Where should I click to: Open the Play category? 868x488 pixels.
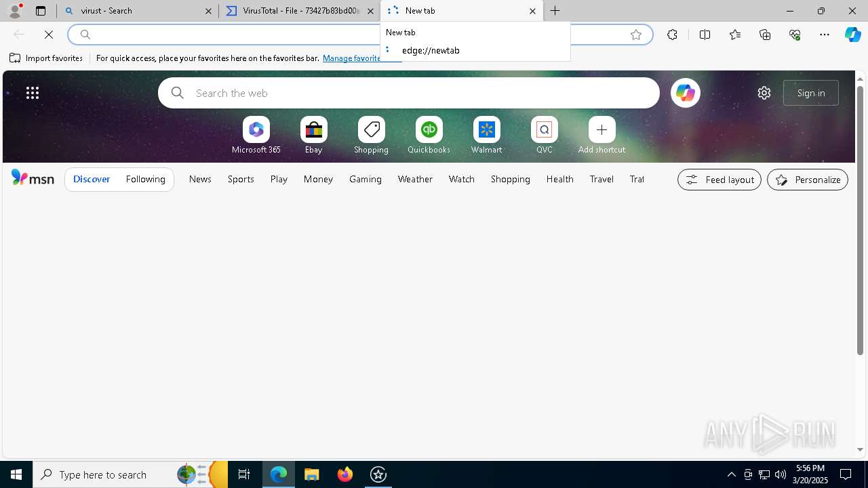point(279,179)
